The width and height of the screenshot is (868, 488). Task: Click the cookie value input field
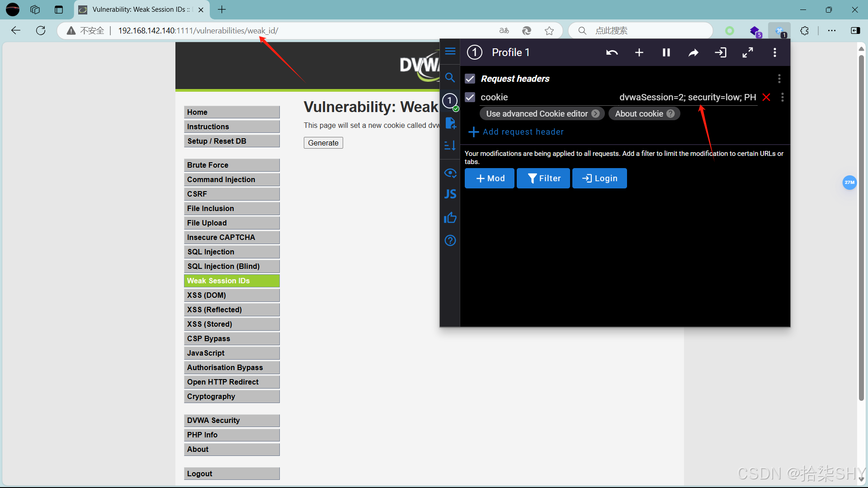687,97
